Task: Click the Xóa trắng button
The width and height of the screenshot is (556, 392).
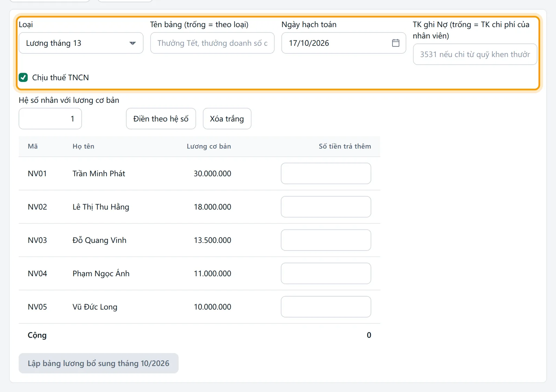Action: pyautogui.click(x=227, y=119)
